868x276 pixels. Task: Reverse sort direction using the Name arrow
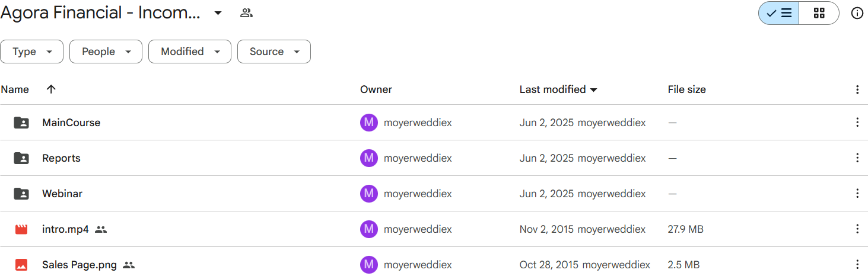[51, 89]
